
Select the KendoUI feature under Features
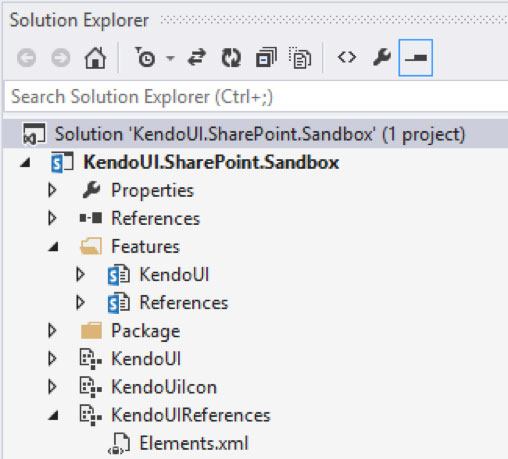click(x=174, y=275)
